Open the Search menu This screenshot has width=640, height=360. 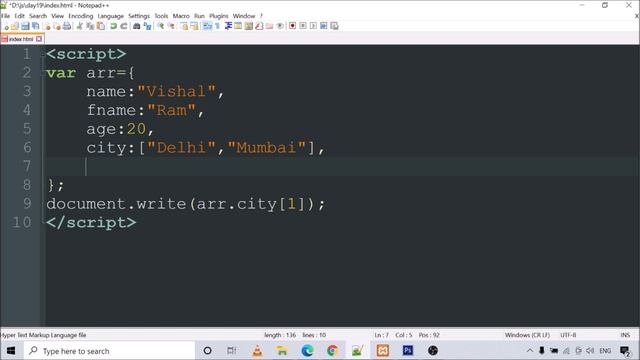click(x=38, y=16)
